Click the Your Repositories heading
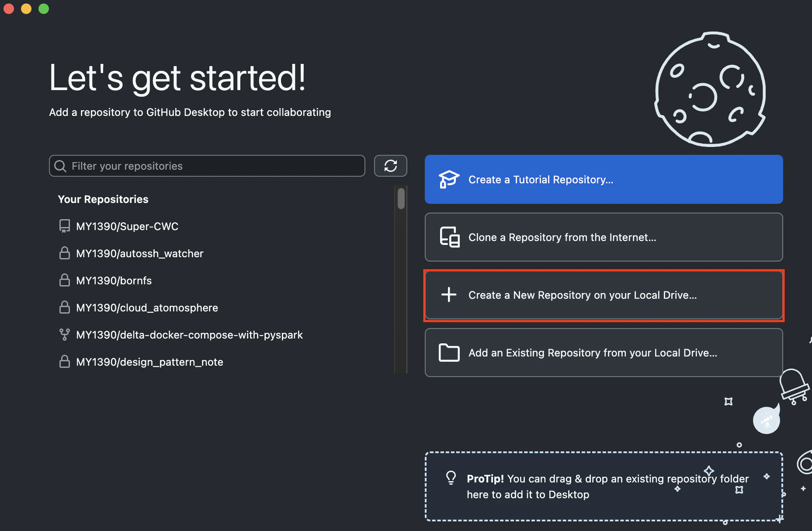 pyautogui.click(x=103, y=199)
